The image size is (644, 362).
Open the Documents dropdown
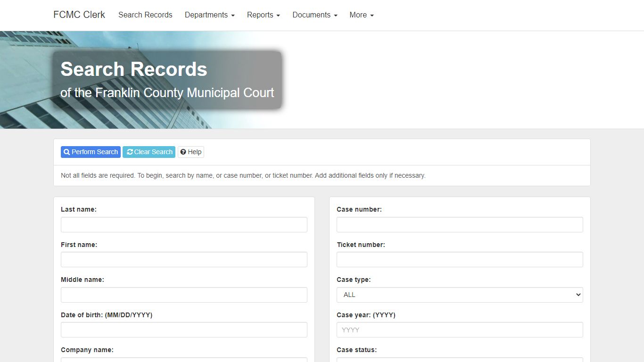pyautogui.click(x=314, y=15)
